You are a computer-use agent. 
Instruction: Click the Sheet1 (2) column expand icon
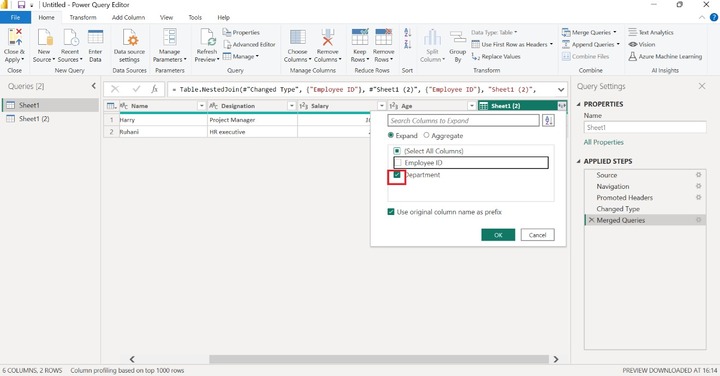pos(562,106)
